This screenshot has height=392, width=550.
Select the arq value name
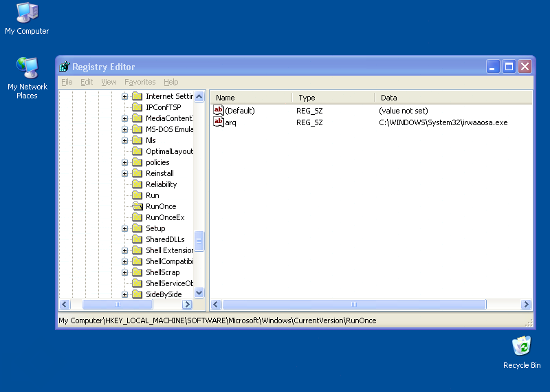tap(230, 122)
